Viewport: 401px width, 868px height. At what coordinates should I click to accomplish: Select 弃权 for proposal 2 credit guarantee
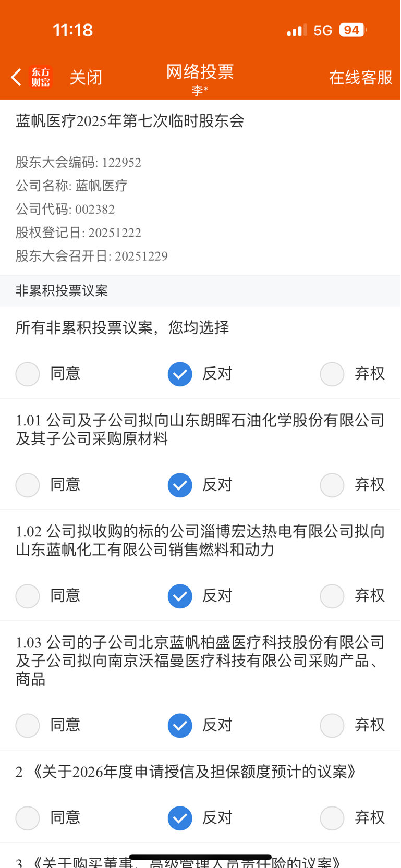[332, 818]
